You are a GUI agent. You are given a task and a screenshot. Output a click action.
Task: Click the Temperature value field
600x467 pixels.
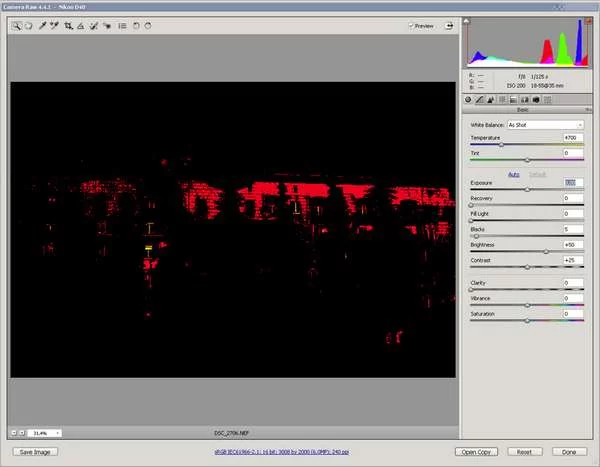point(572,137)
